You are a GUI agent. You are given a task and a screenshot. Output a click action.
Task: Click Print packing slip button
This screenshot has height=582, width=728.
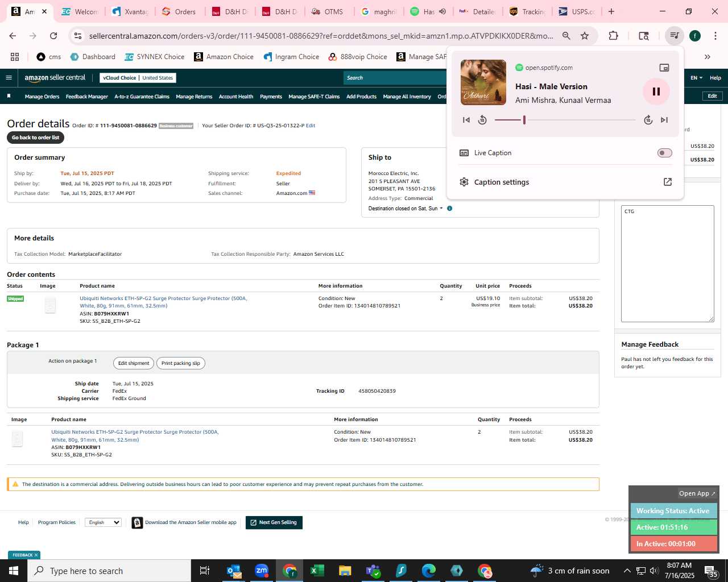(x=181, y=363)
